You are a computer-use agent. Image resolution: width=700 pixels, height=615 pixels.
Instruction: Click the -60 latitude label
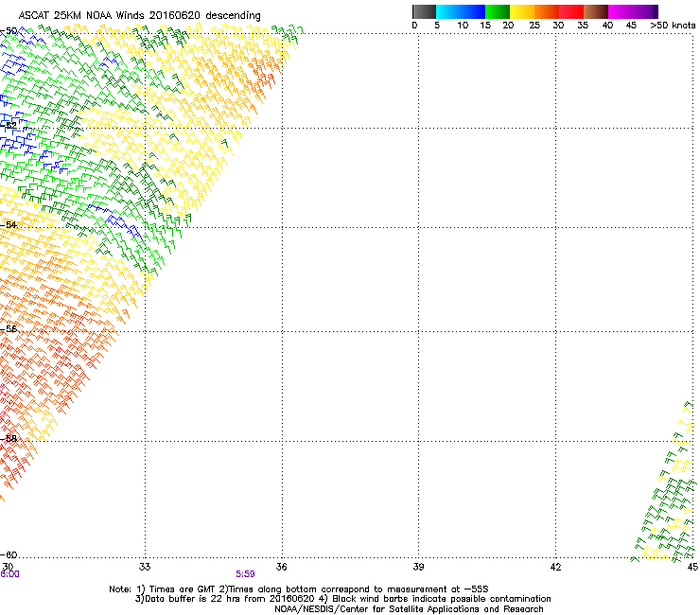[x=9, y=554]
